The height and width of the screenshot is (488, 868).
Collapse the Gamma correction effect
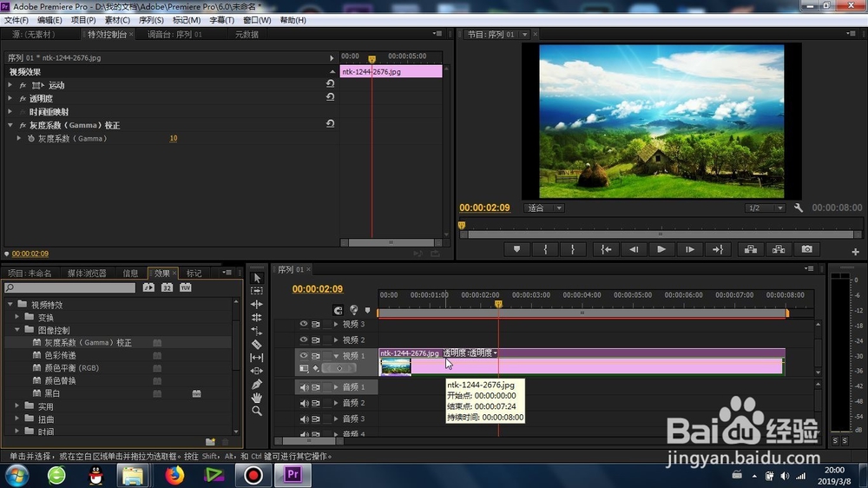tap(10, 125)
